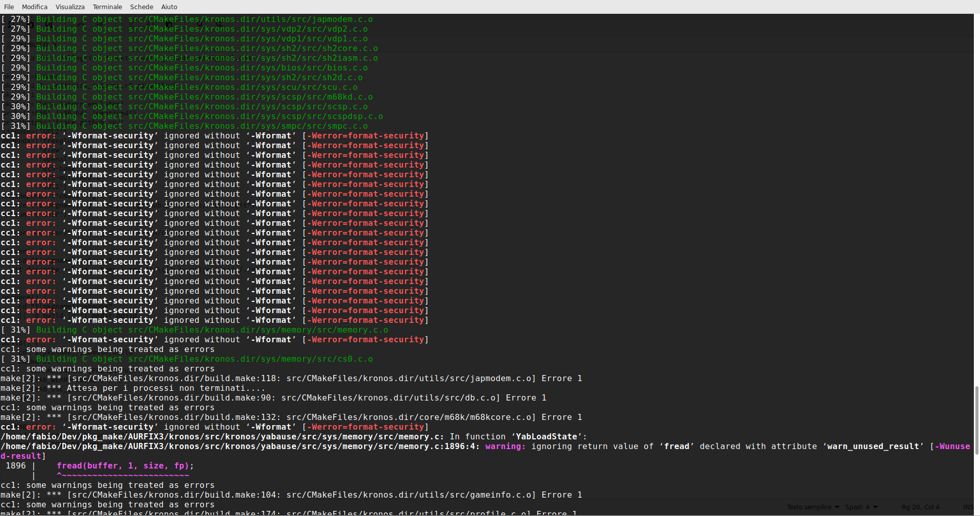Screen dimensions: 980x516
Task: Click the line building memory.c.o
Action: (x=194, y=330)
